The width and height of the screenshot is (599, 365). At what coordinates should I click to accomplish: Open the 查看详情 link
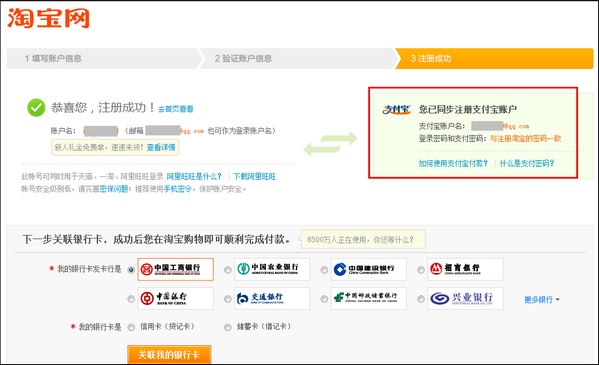click(161, 148)
